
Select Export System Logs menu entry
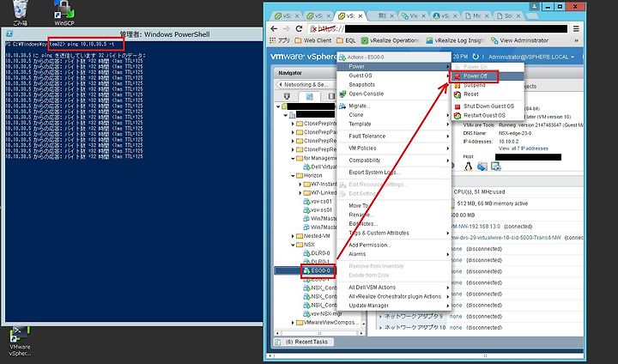tap(394, 173)
